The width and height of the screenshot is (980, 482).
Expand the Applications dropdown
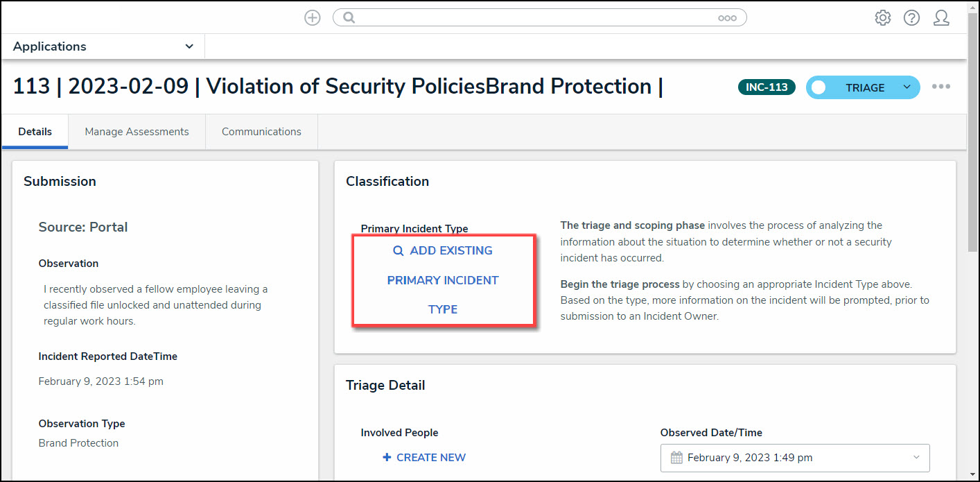(x=189, y=46)
